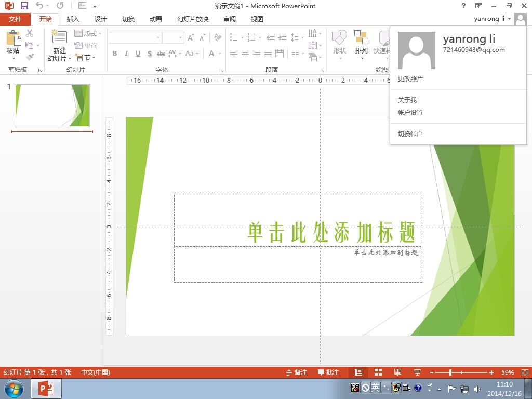Clear all formatting icon
Screen dimensions: 532x399
pyautogui.click(x=218, y=37)
